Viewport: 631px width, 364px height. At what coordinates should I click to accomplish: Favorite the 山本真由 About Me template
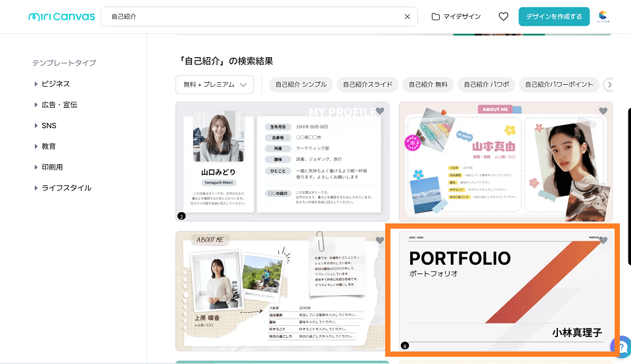[603, 111]
